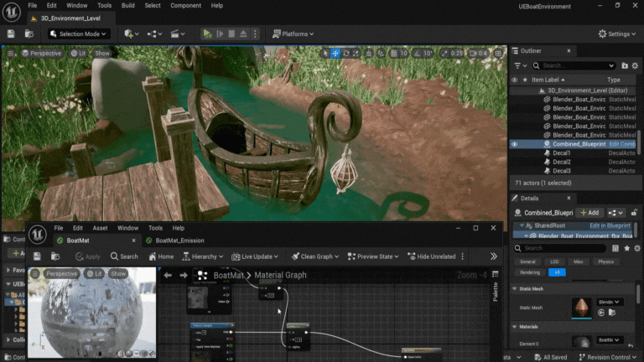
Task: Save the current level with the main toolbar floppy icon
Action: (x=11, y=34)
